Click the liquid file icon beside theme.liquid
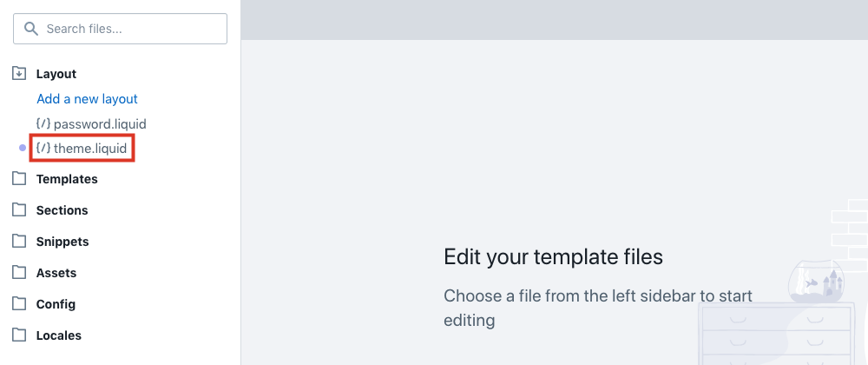Screen dimensions: 868x365 coord(43,148)
